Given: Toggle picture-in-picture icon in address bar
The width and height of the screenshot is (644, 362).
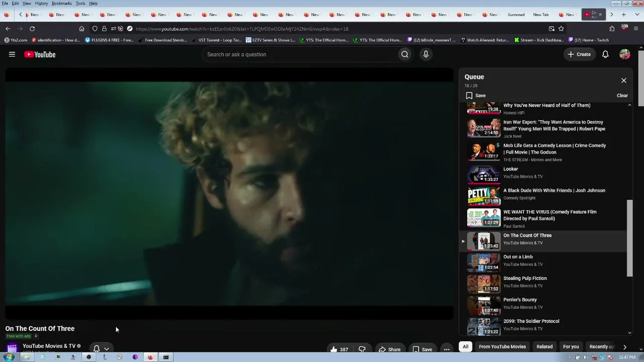Looking at the screenshot, I should click(x=551, y=29).
